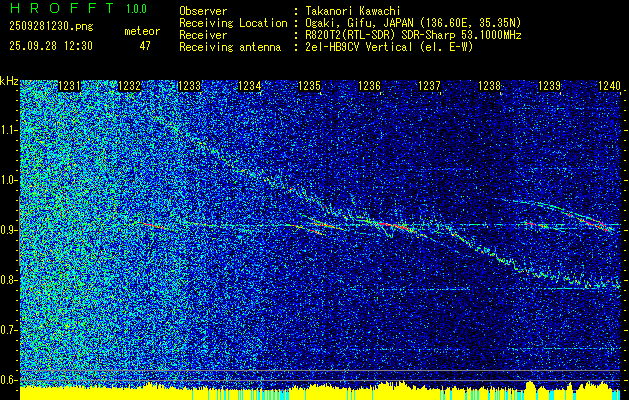Image resolution: width=629 pixels, height=400 pixels.
Task: Click time marker 1239
Action: point(550,85)
